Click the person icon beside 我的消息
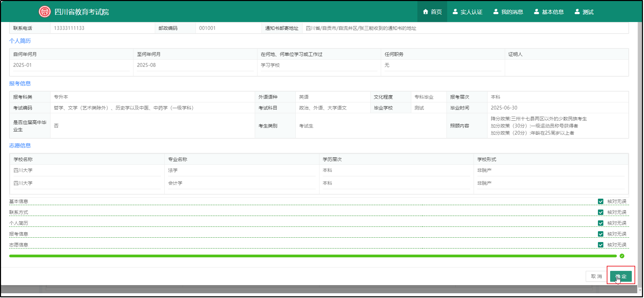 (x=496, y=12)
